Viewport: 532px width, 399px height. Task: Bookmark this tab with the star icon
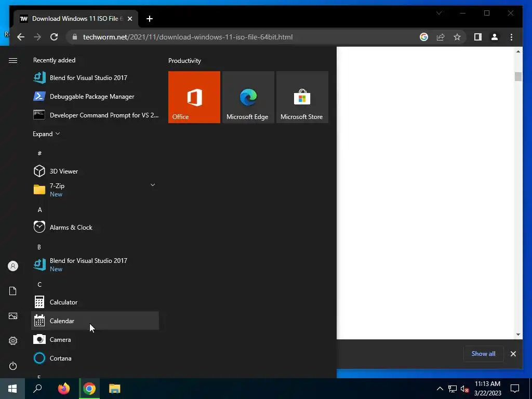(x=457, y=37)
